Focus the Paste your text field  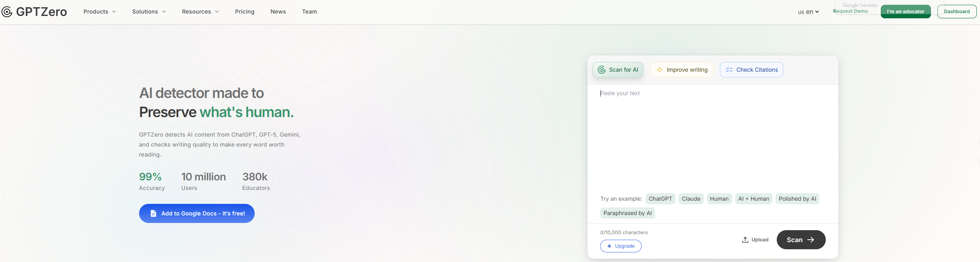(x=713, y=135)
